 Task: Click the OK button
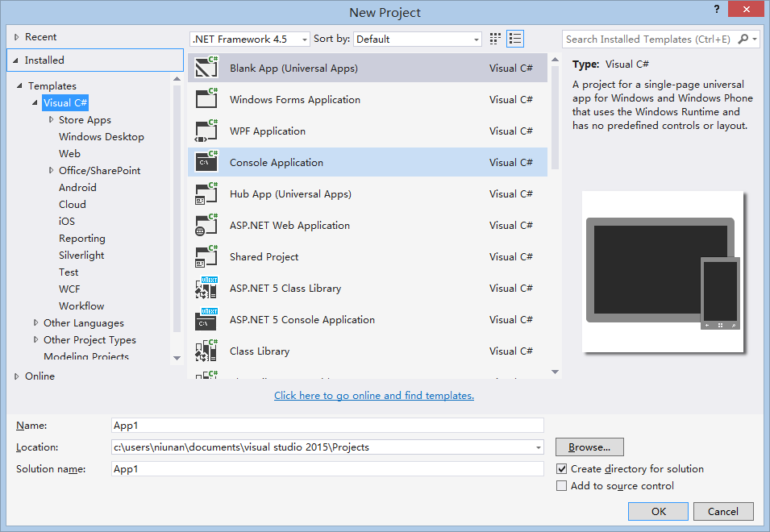(x=658, y=511)
